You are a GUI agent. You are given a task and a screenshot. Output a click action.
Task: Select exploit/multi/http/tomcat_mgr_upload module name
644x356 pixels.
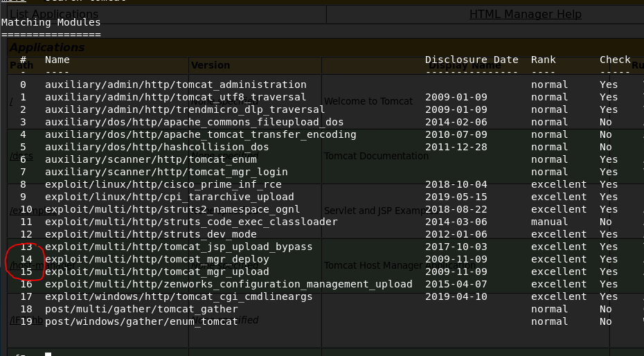tap(157, 272)
